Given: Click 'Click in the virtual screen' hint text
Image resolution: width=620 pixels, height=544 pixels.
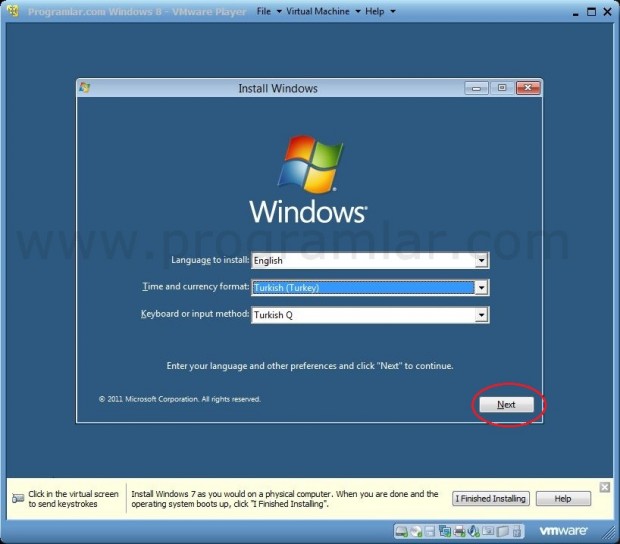Looking at the screenshot, I should tap(73, 499).
